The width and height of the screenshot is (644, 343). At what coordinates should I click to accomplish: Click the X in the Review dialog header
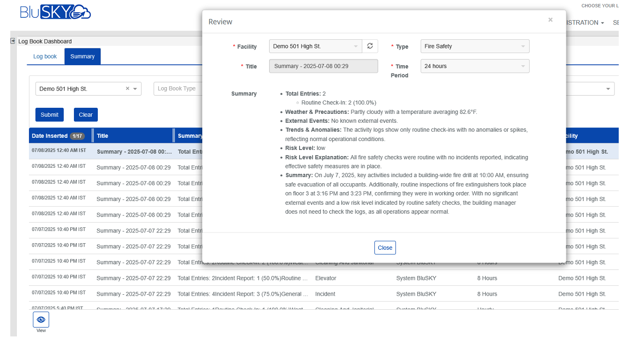tap(550, 20)
